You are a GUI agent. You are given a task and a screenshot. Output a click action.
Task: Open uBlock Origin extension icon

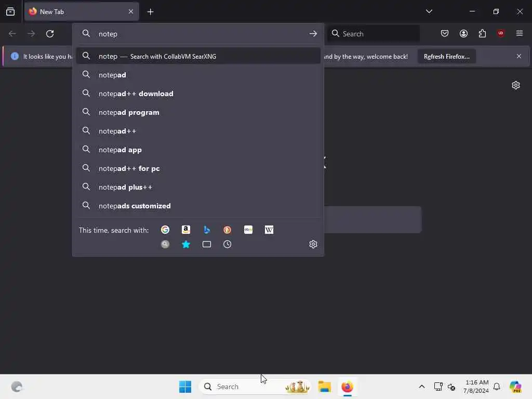click(x=501, y=33)
